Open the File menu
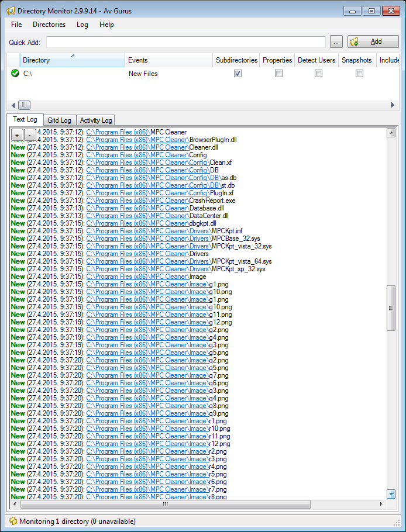This screenshot has height=532, width=406. (16, 25)
